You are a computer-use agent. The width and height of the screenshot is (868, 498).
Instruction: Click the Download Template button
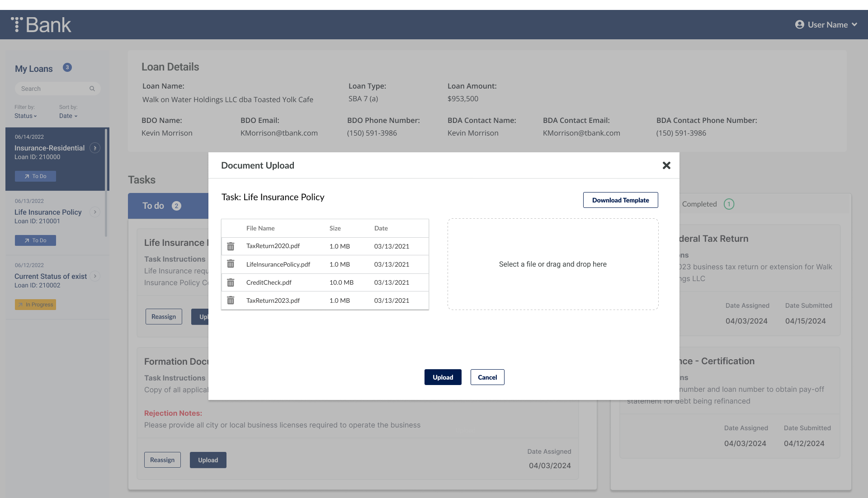620,200
